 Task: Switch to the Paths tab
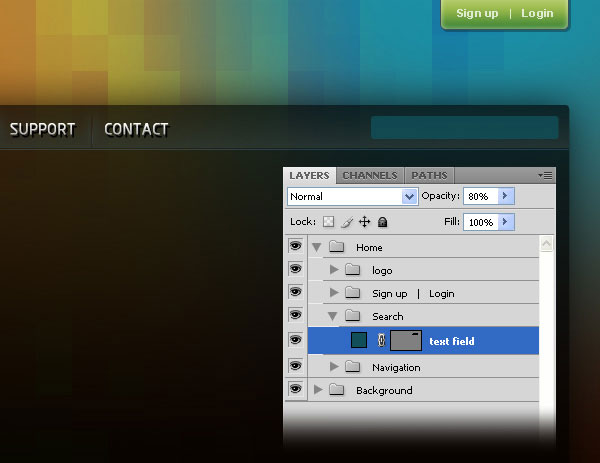click(x=429, y=176)
